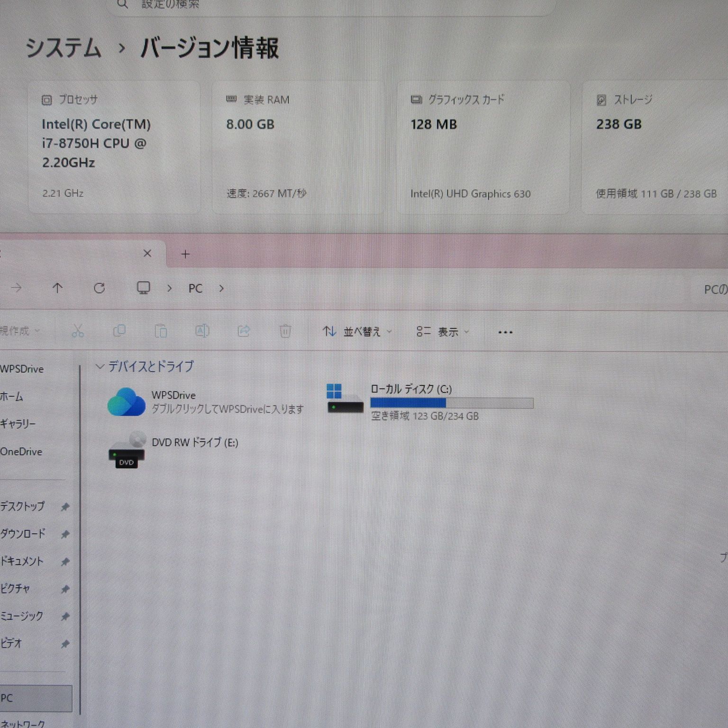Click the copy icon in Explorer toolbar
The image size is (728, 728).
[x=119, y=331]
